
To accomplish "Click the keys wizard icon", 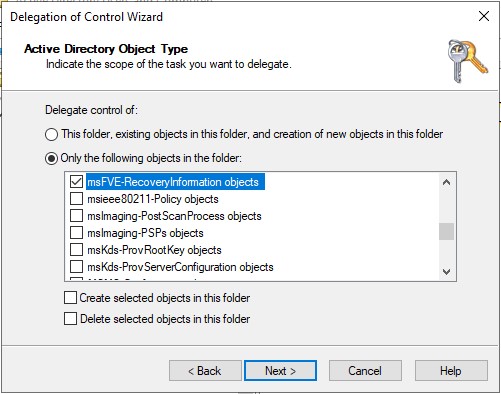I will tap(467, 61).
